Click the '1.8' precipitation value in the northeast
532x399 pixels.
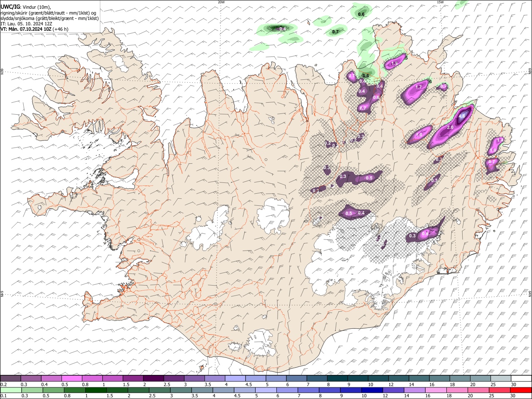395,63
